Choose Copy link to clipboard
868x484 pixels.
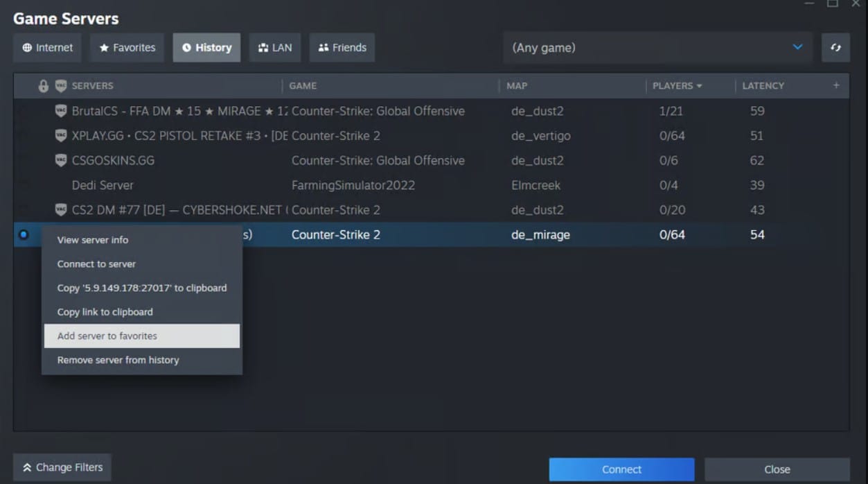click(141, 312)
